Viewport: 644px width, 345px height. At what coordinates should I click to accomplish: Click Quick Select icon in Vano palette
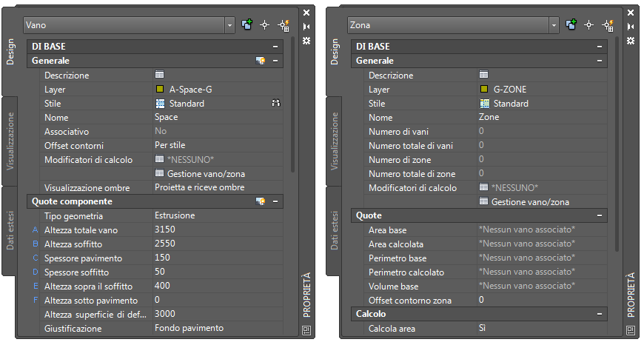(284, 25)
